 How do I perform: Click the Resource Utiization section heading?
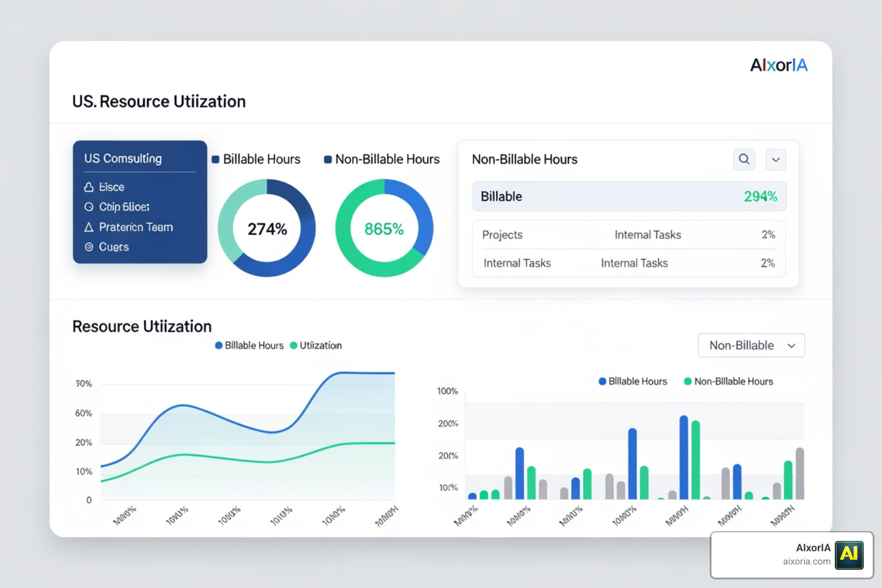click(x=142, y=327)
